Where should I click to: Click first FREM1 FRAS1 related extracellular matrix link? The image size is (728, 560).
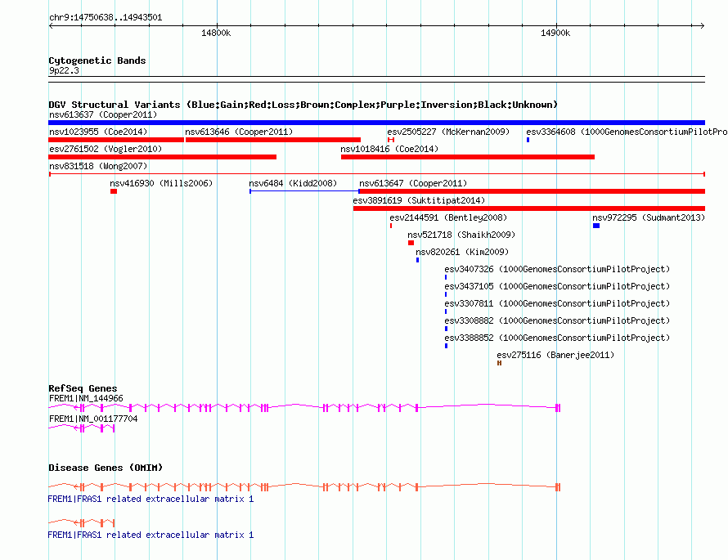(151, 500)
